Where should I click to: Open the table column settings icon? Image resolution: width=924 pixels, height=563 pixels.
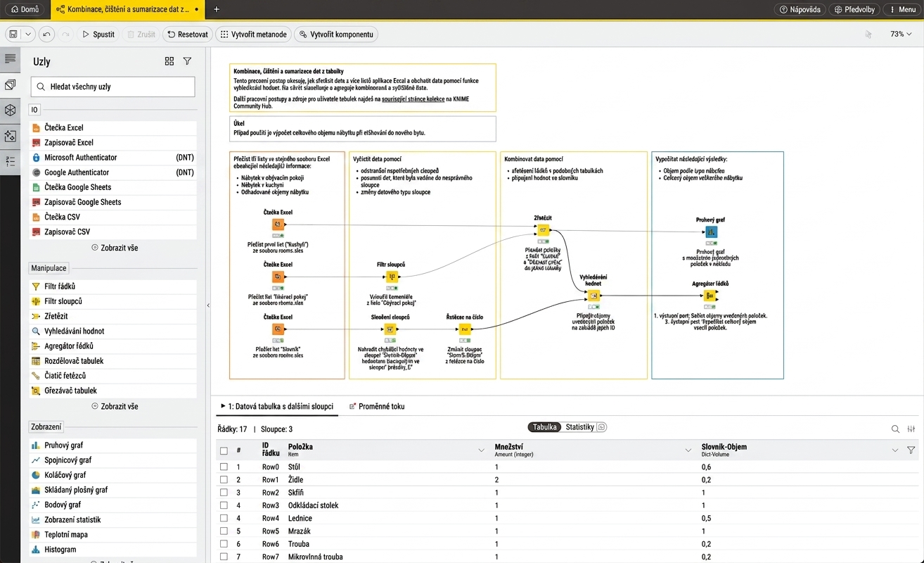tap(911, 429)
